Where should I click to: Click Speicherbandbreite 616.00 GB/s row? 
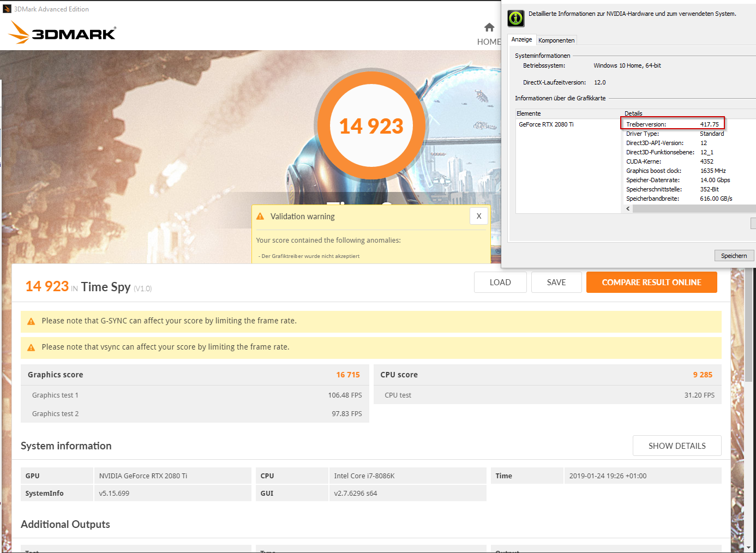[679, 199]
